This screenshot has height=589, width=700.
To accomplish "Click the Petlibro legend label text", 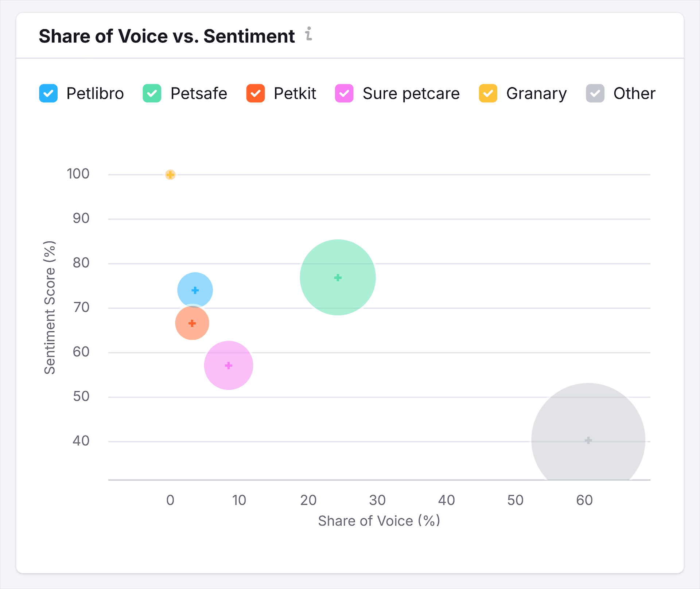I will coord(95,94).
